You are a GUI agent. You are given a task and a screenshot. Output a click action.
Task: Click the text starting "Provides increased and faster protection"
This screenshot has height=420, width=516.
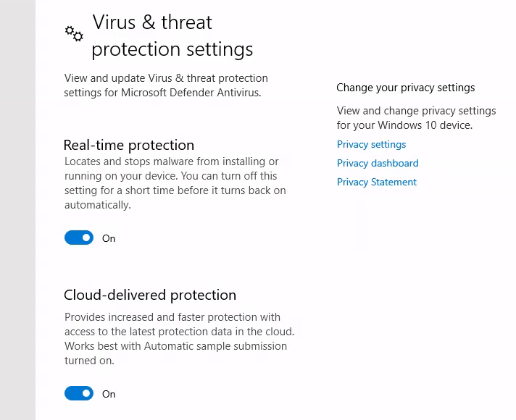(179, 339)
